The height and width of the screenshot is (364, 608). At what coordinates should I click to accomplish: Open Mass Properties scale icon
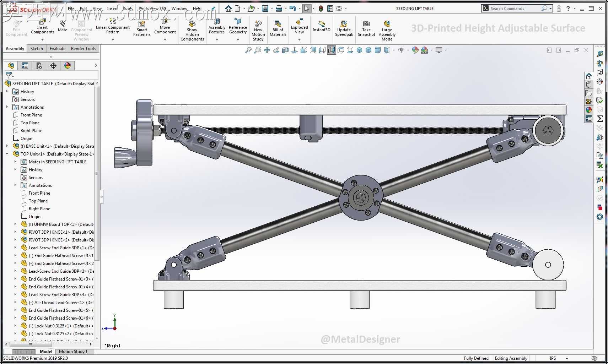pyautogui.click(x=600, y=63)
